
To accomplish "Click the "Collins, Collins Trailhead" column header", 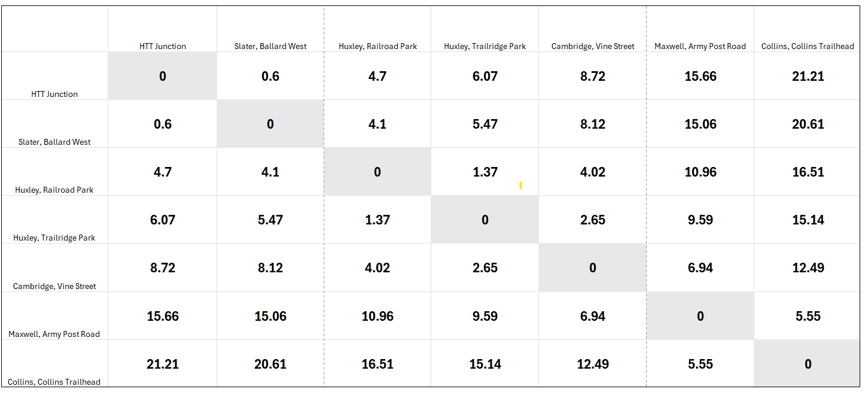I will tap(808, 46).
